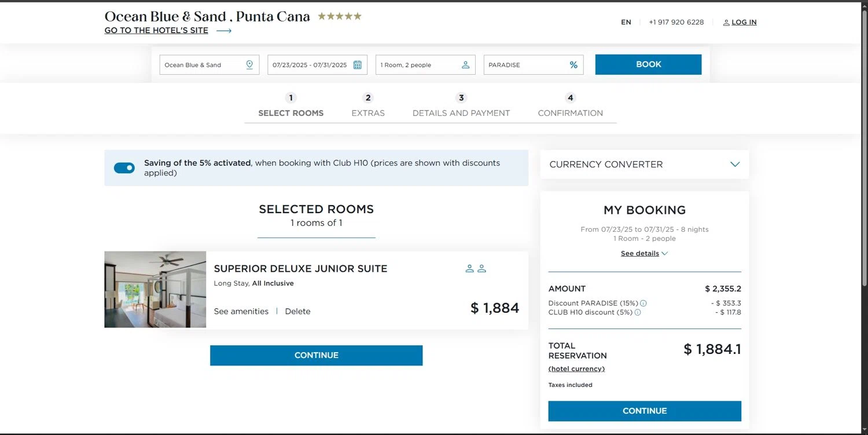
Task: Open the 1 Room, 2 people selector
Action: tap(425, 65)
